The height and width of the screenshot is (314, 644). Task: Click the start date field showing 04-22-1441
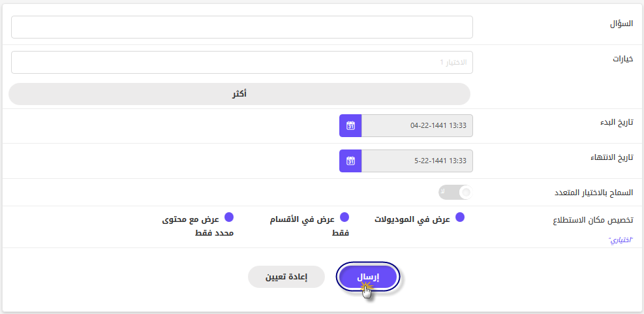pyautogui.click(x=417, y=126)
